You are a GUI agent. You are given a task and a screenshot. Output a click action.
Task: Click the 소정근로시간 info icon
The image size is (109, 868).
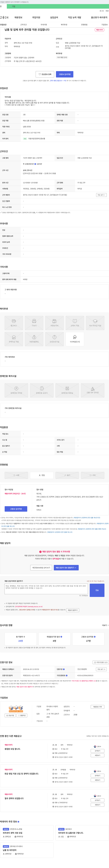click(x=35, y=164)
